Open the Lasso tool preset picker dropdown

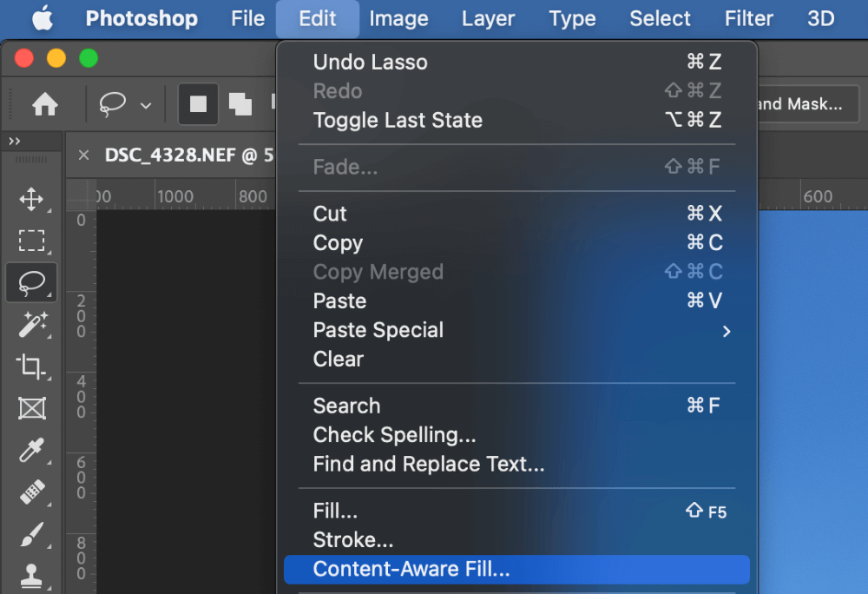click(x=146, y=106)
